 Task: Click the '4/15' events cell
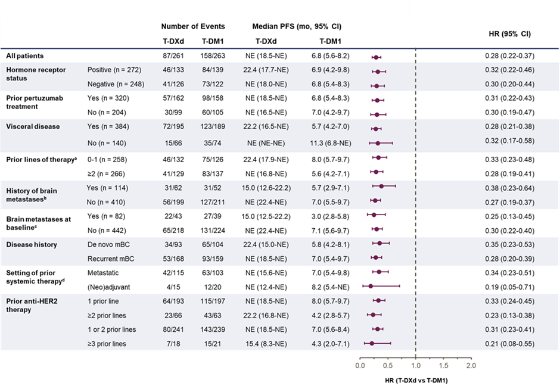tap(173, 287)
